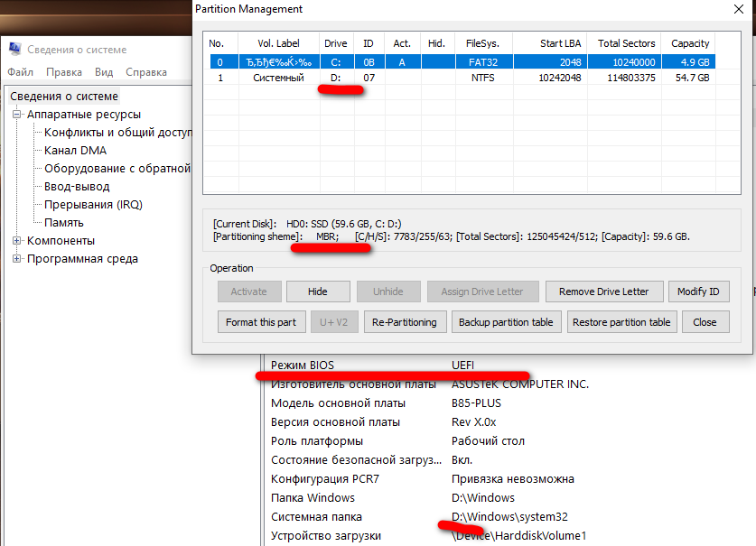756x546 pixels.
Task: Open the Справка menu
Action: point(146,72)
